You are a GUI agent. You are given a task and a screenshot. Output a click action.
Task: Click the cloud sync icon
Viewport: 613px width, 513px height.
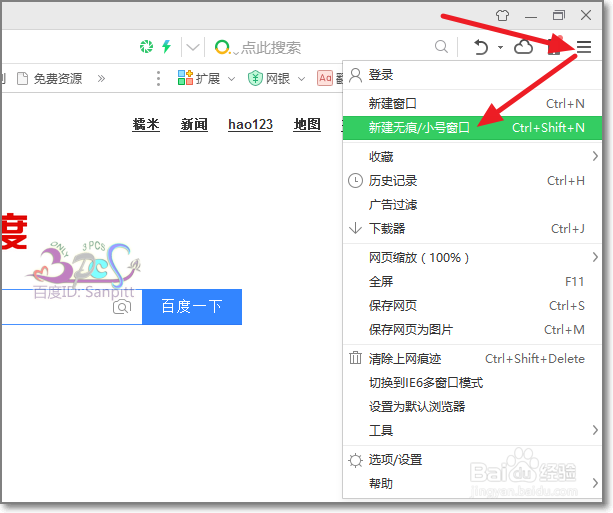[523, 47]
